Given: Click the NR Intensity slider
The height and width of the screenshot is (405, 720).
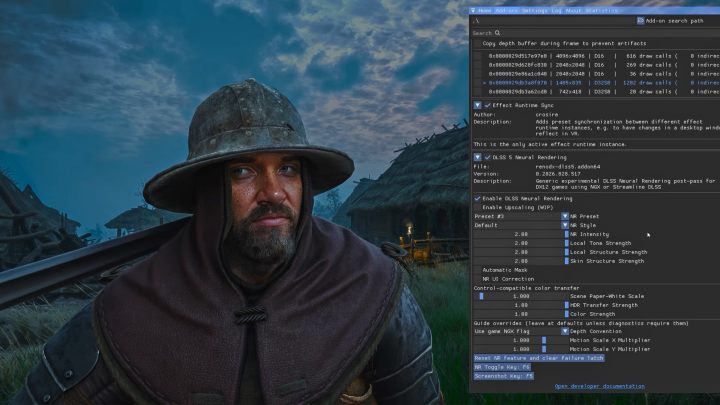Looking at the screenshot, I should coord(521,234).
